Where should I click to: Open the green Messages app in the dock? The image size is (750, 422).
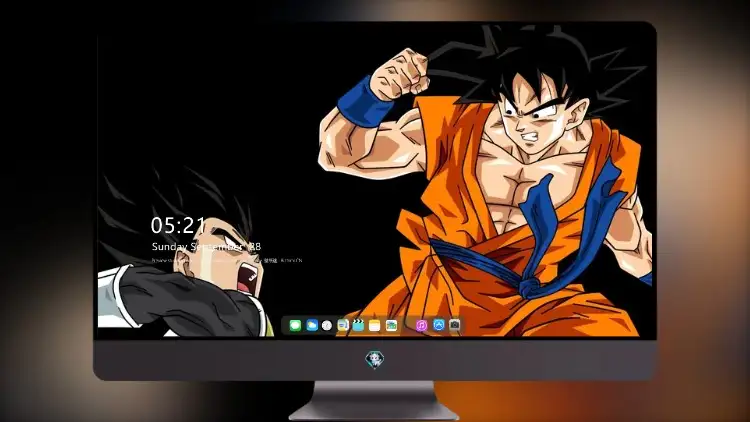pos(295,325)
